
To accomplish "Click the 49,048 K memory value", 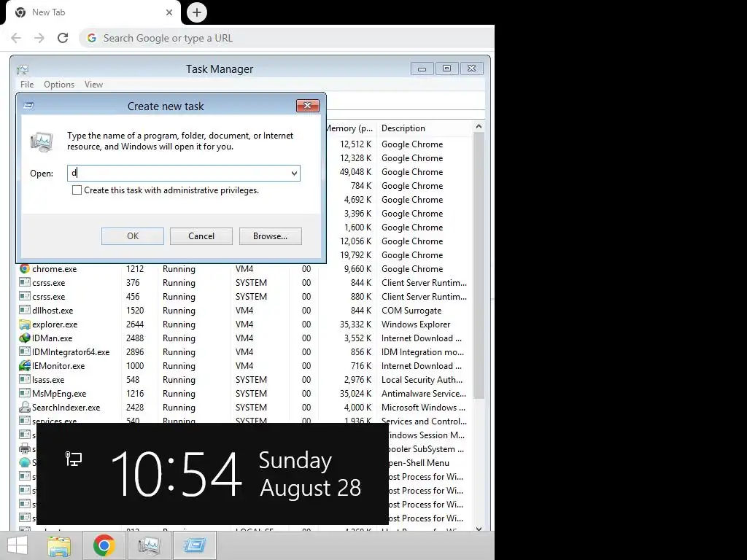I will click(355, 172).
